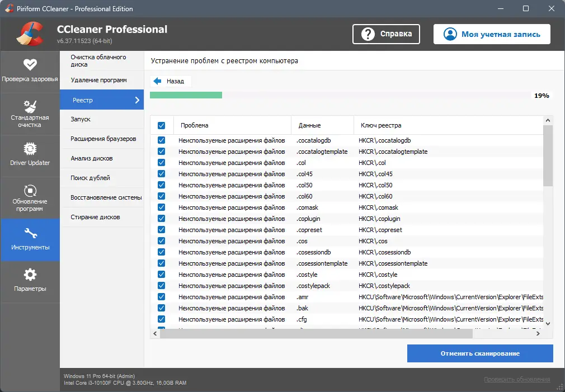Open Расширения браузеров tool
The image size is (565, 392).
click(x=102, y=139)
